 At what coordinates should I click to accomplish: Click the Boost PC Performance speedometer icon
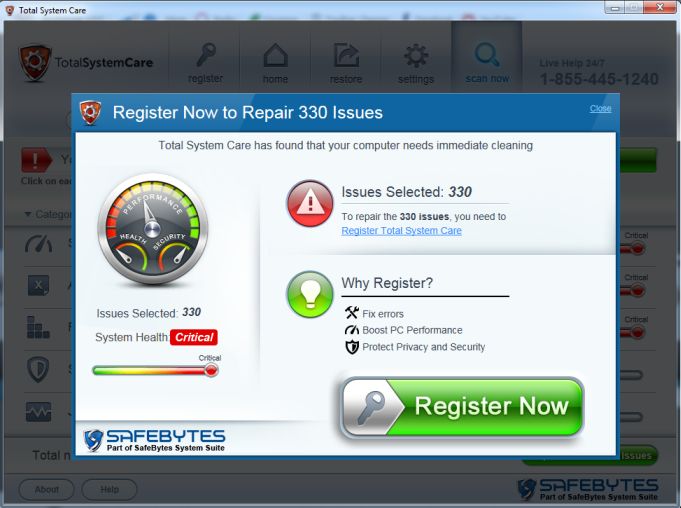352,330
